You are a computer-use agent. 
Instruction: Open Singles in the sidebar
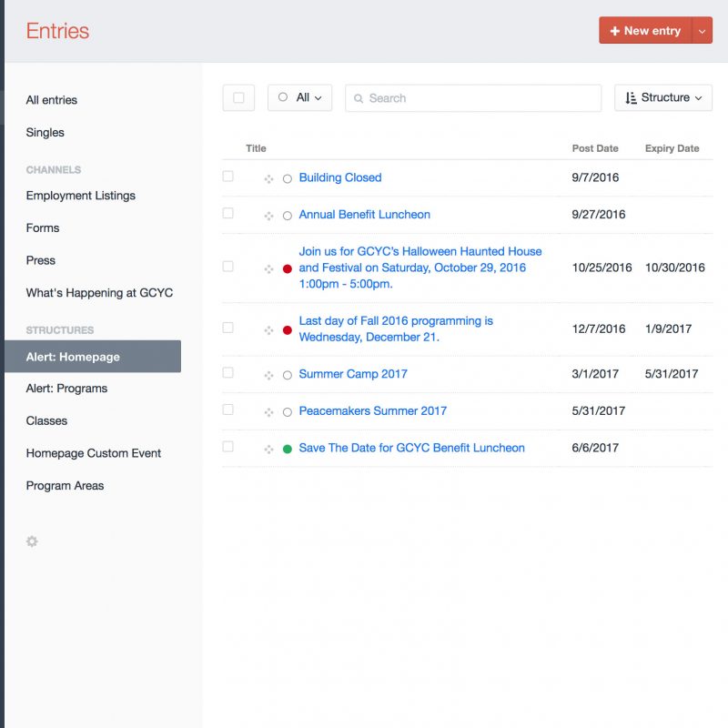(45, 133)
